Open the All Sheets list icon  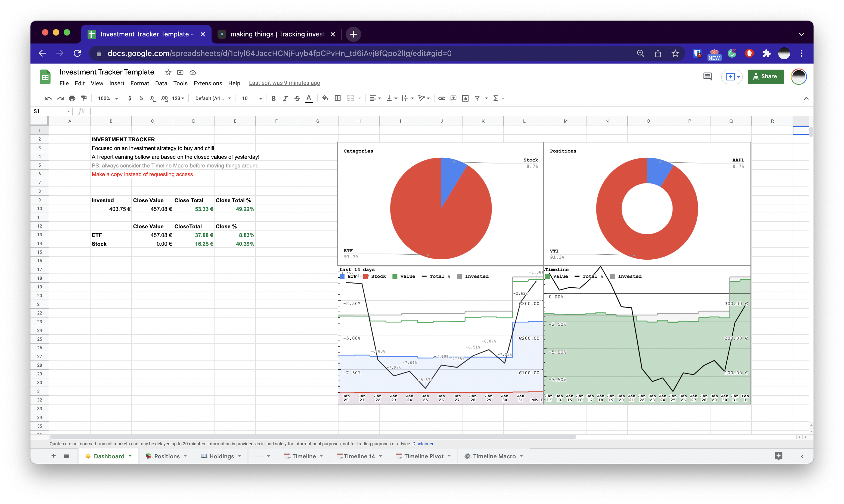click(66, 456)
